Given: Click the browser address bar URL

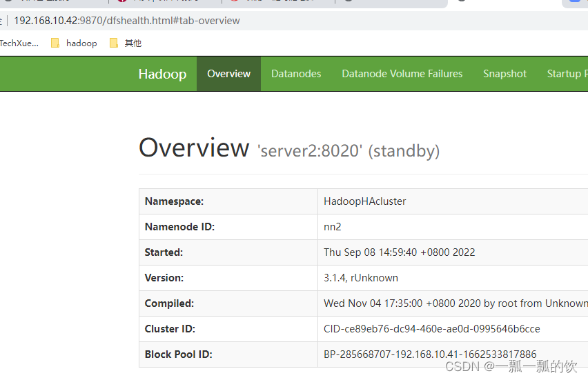Looking at the screenshot, I should click(x=127, y=21).
